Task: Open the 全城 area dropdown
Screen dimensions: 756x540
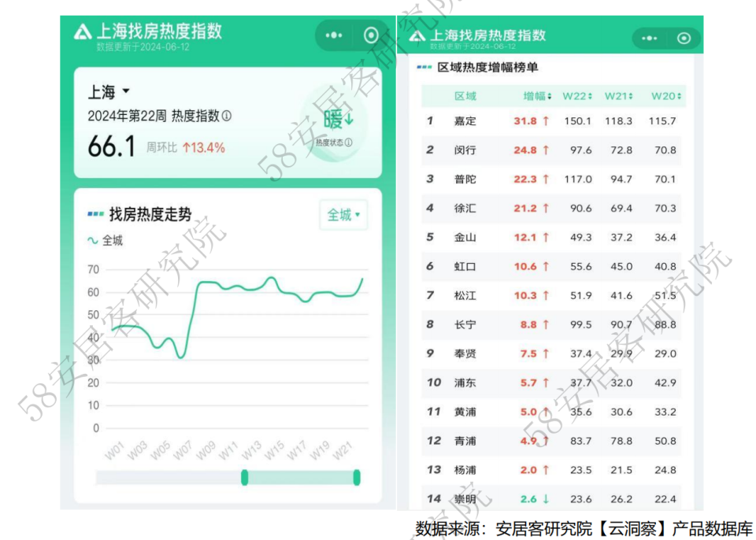Action: tap(343, 215)
